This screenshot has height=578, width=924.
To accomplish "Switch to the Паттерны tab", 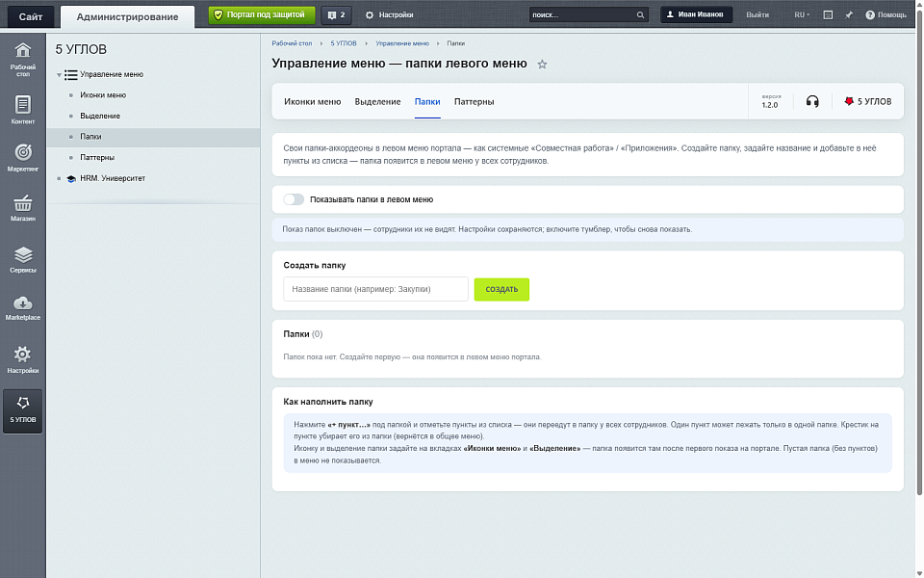I will (474, 101).
